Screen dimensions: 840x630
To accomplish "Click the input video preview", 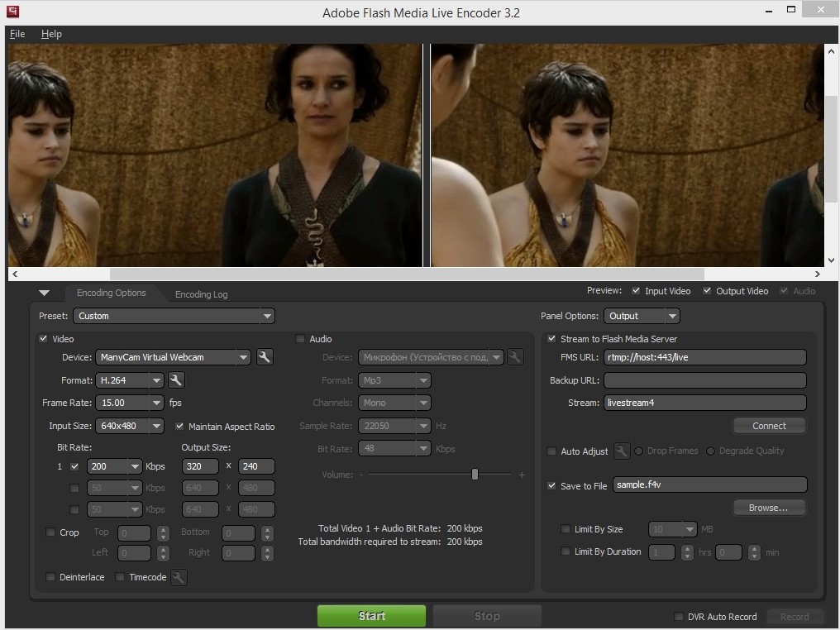I will (x=215, y=155).
